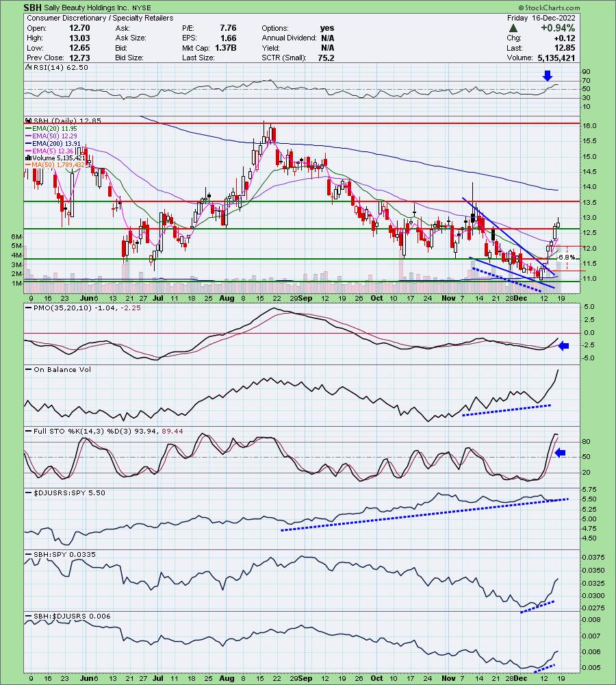Click the 70 level on RSI axis
This screenshot has height=685, width=616.
coord(585,80)
